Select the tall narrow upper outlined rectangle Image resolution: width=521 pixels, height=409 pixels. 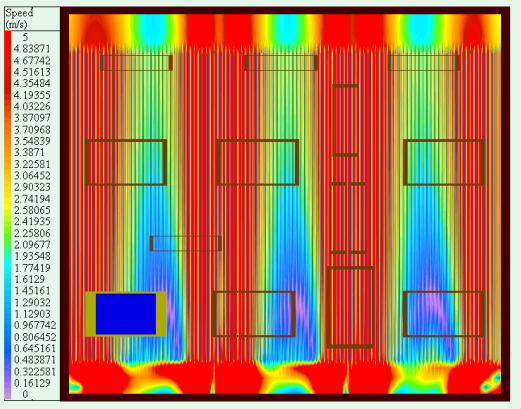pyautogui.click(x=345, y=120)
